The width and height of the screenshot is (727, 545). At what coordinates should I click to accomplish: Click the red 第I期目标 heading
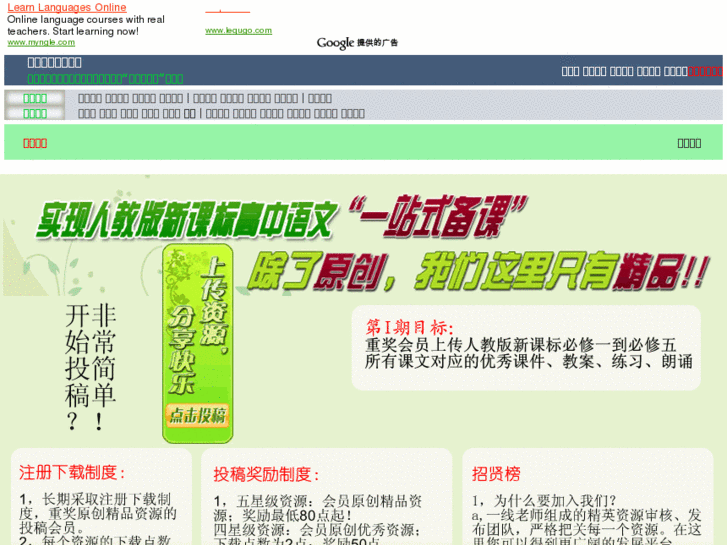click(x=409, y=327)
